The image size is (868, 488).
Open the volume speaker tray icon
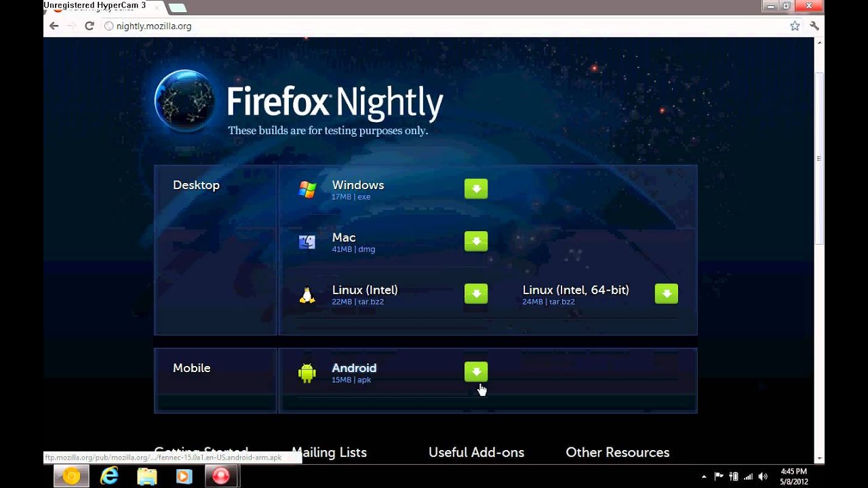(764, 476)
